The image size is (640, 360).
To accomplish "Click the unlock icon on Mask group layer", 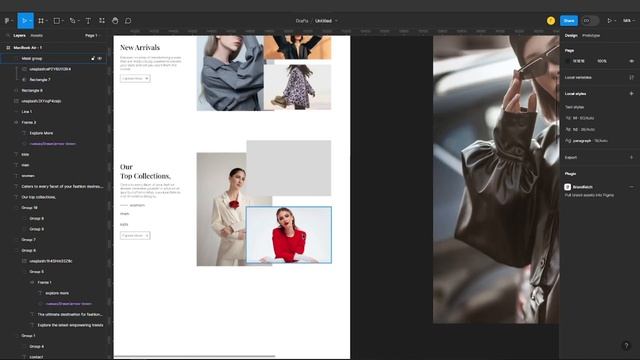I will click(x=93, y=58).
